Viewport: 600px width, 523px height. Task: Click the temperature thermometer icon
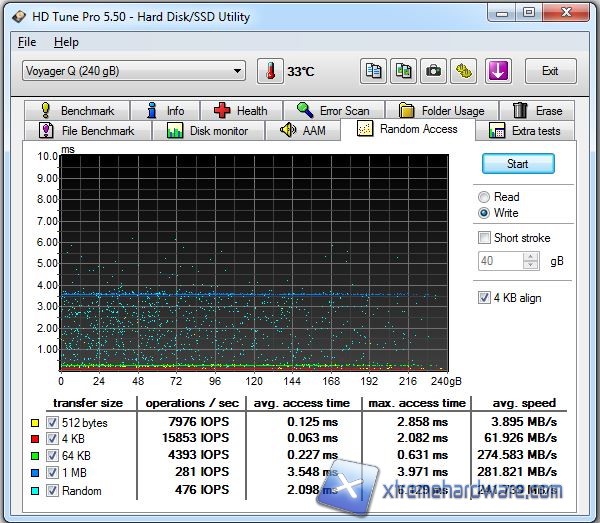click(x=270, y=71)
